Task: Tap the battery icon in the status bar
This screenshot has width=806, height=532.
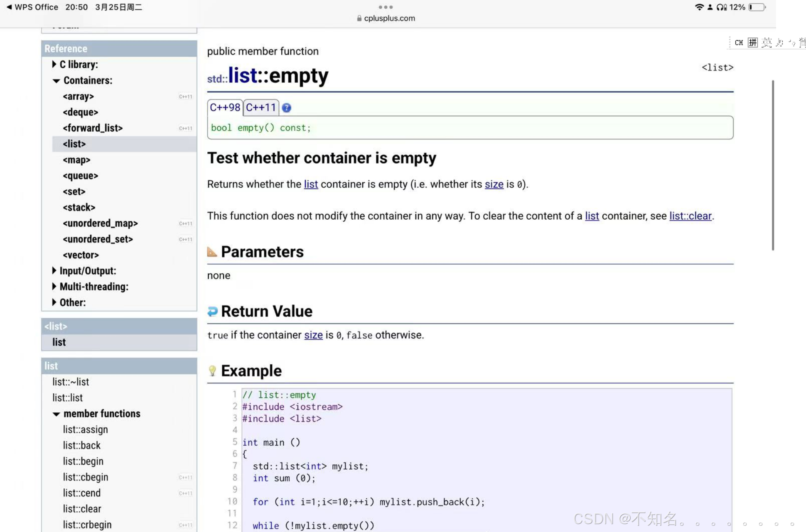Action: 757,7
